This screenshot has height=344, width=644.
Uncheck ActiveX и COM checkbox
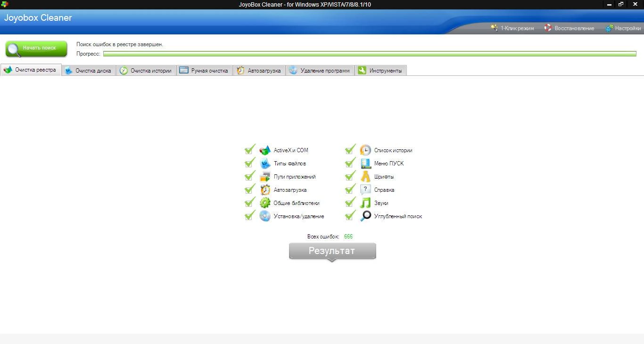tap(250, 149)
